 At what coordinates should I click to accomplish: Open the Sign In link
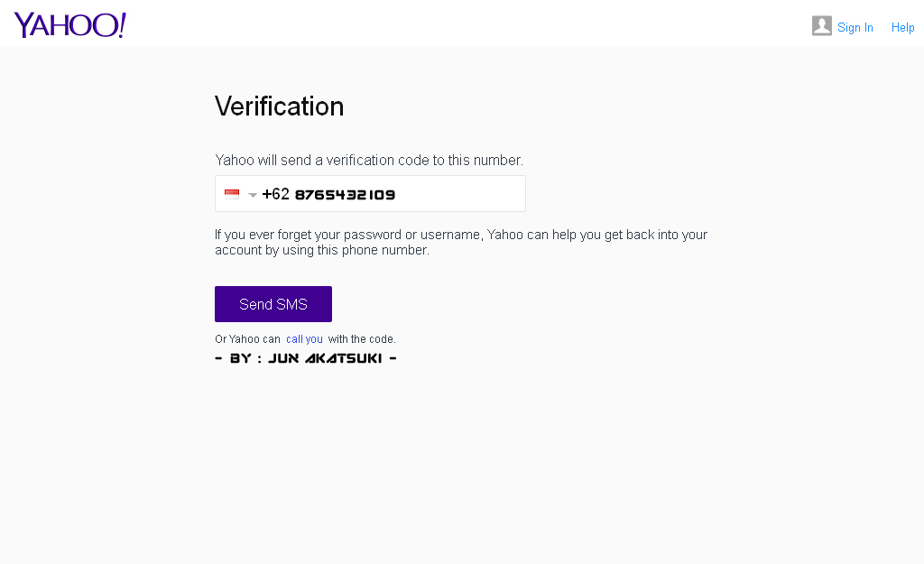pos(855,28)
